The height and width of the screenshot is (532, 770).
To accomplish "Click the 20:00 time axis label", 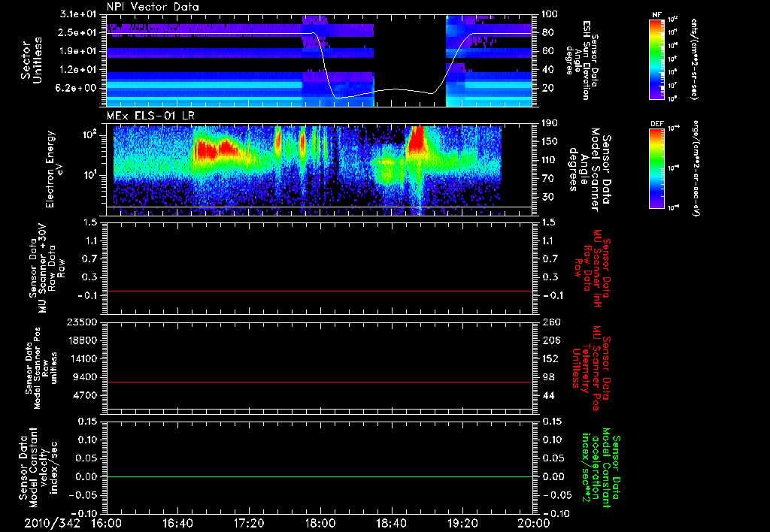I will pos(533,523).
